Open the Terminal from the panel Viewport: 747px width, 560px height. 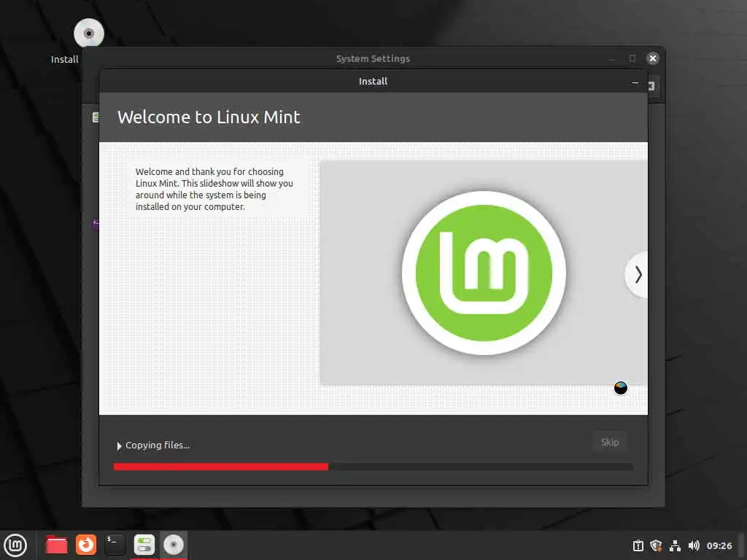pyautogui.click(x=115, y=545)
